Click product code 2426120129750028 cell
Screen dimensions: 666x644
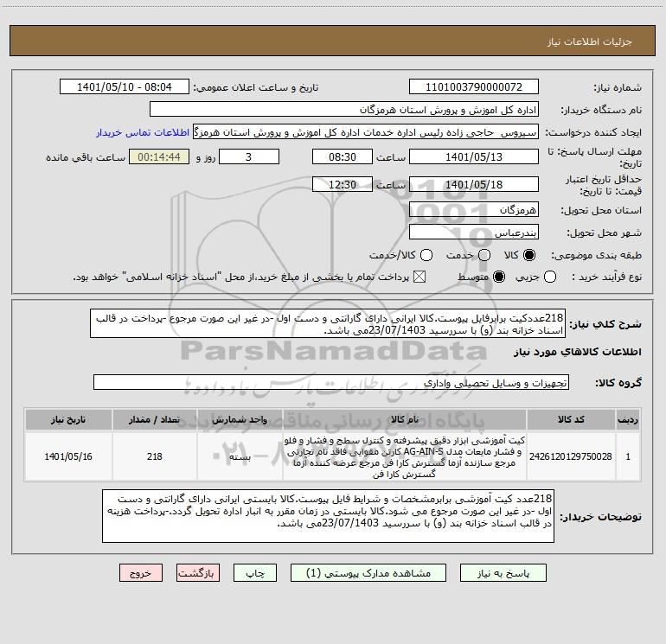pyautogui.click(x=571, y=456)
